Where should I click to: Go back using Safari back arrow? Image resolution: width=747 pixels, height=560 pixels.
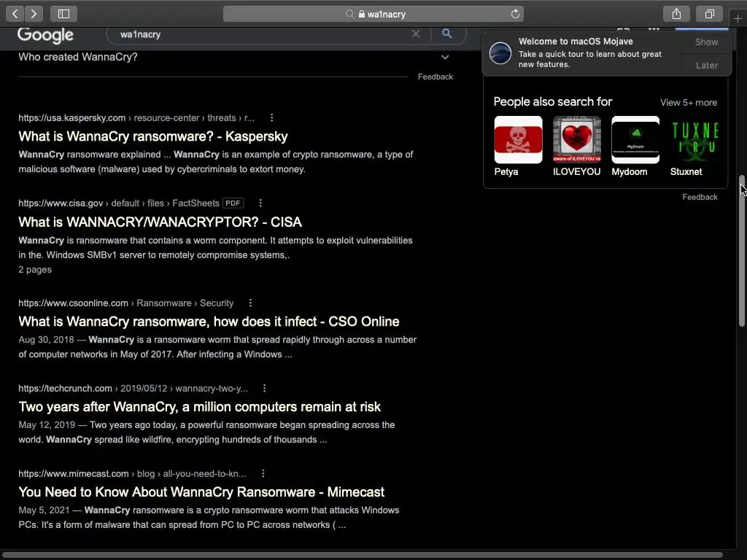pyautogui.click(x=15, y=14)
